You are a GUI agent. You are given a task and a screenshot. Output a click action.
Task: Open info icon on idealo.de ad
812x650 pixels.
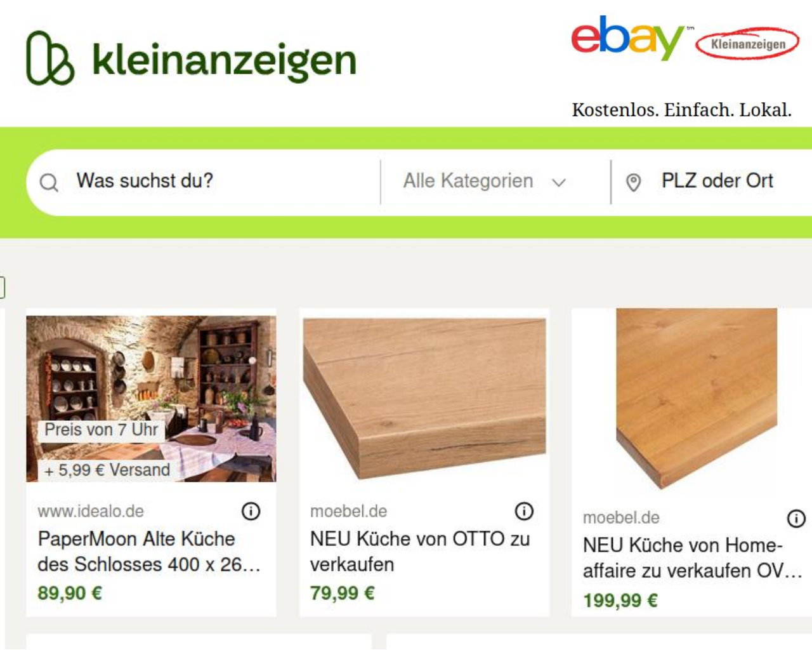(x=251, y=511)
